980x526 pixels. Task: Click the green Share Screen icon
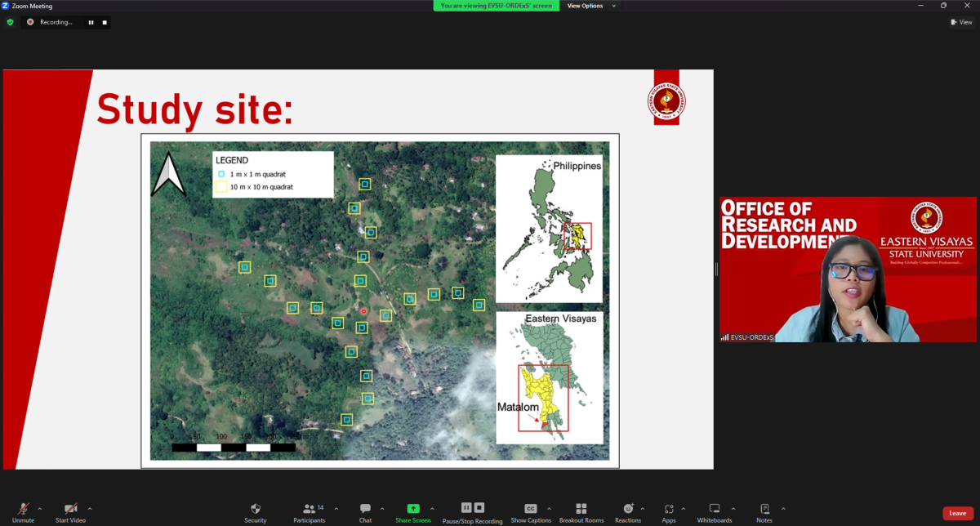[x=413, y=508]
